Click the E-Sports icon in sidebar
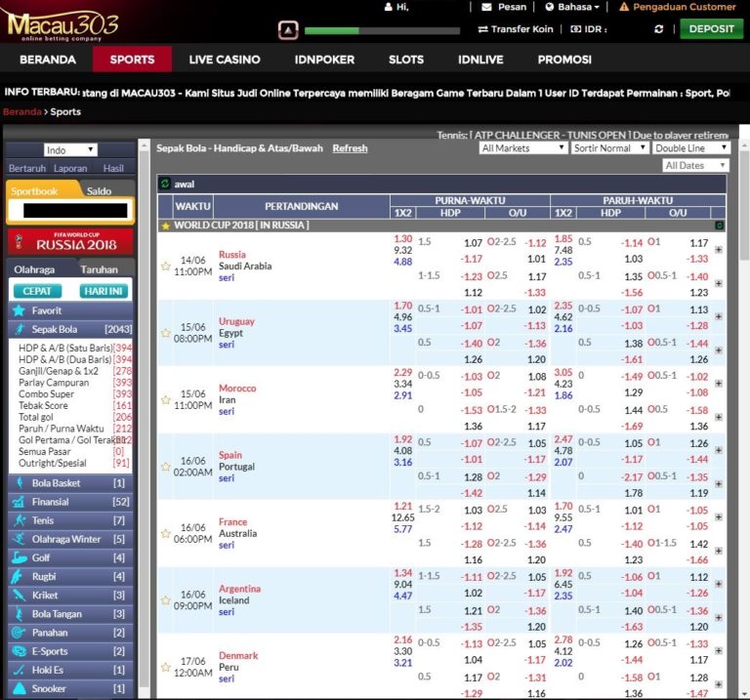 pyautogui.click(x=19, y=651)
